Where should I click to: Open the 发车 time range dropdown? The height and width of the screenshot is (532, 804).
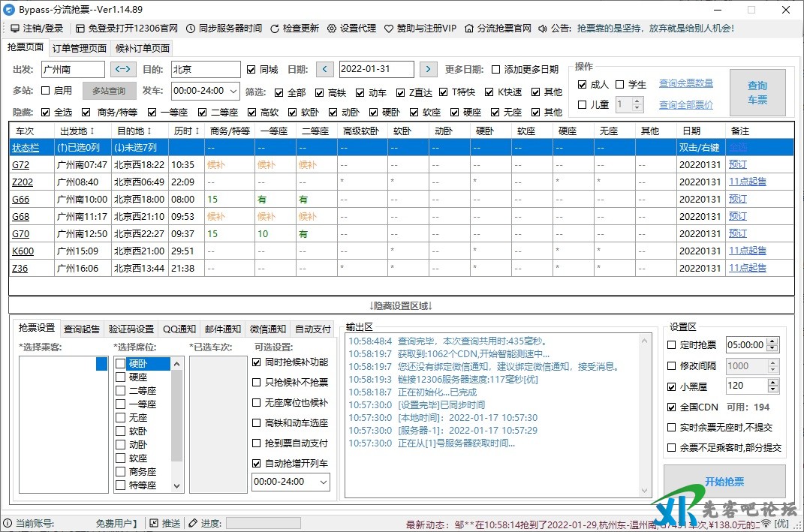[233, 91]
